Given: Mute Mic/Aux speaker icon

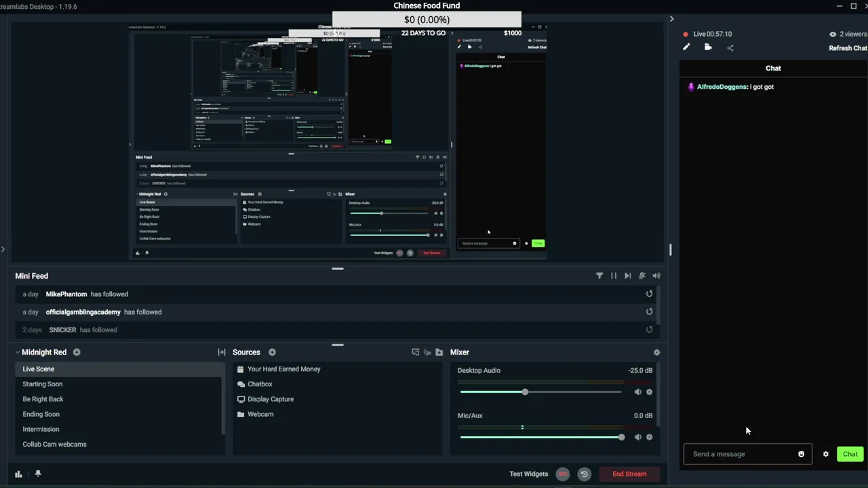Looking at the screenshot, I should (637, 437).
